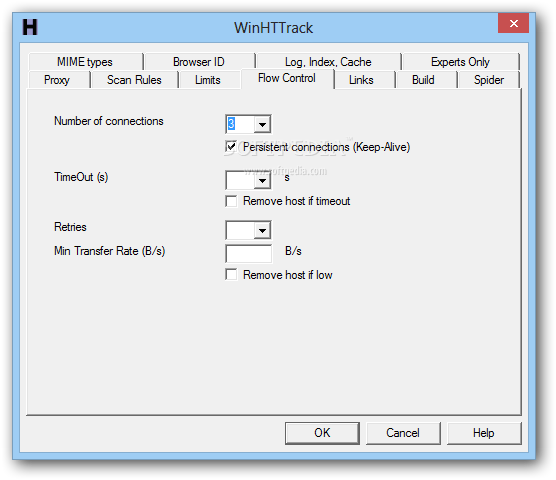Screen dimensions: 556x480
Task: Confirm settings with the OK button
Action: [322, 433]
